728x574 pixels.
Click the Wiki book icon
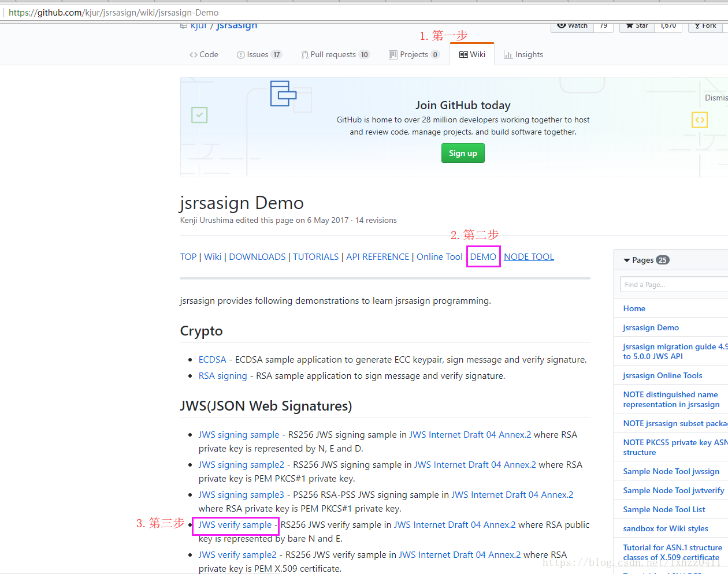point(463,55)
